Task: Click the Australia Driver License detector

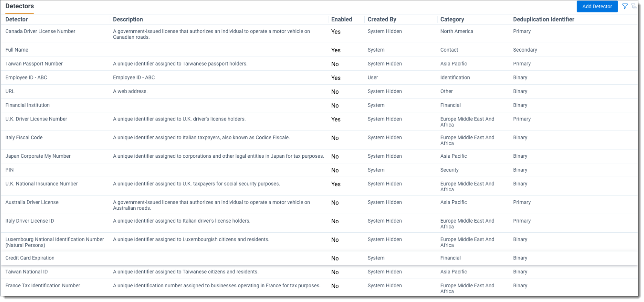Action: (x=32, y=203)
